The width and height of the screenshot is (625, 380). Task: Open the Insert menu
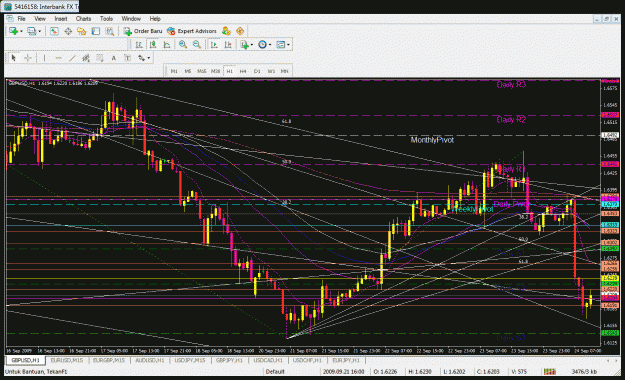click(61, 19)
